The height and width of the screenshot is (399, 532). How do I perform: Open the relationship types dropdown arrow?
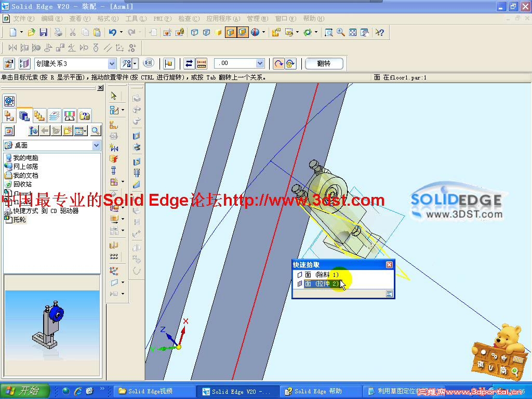135,63
